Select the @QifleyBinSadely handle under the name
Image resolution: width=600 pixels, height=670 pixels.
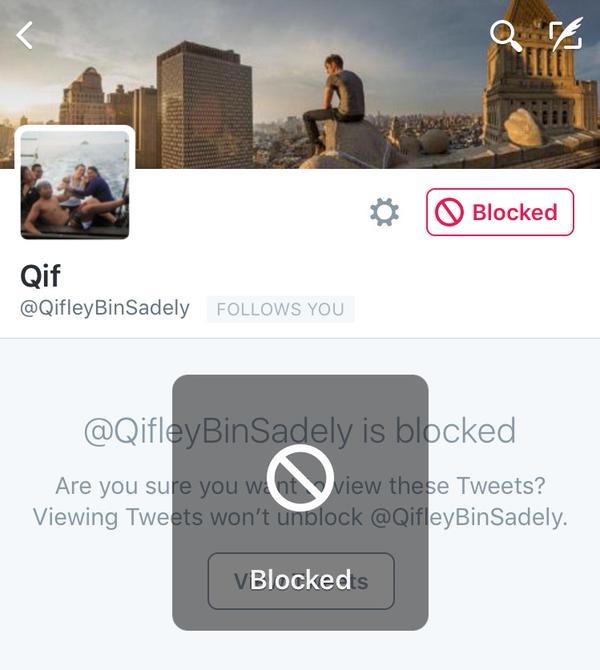point(105,308)
